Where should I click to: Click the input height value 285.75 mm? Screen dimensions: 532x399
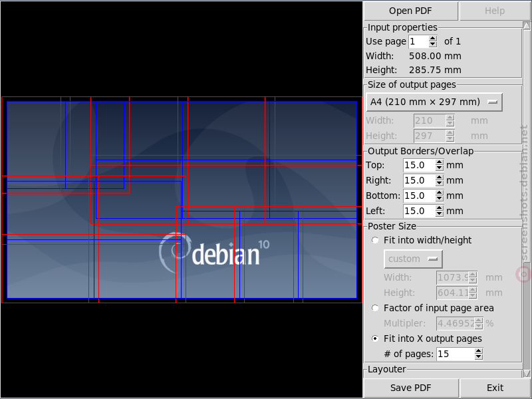[x=435, y=70]
